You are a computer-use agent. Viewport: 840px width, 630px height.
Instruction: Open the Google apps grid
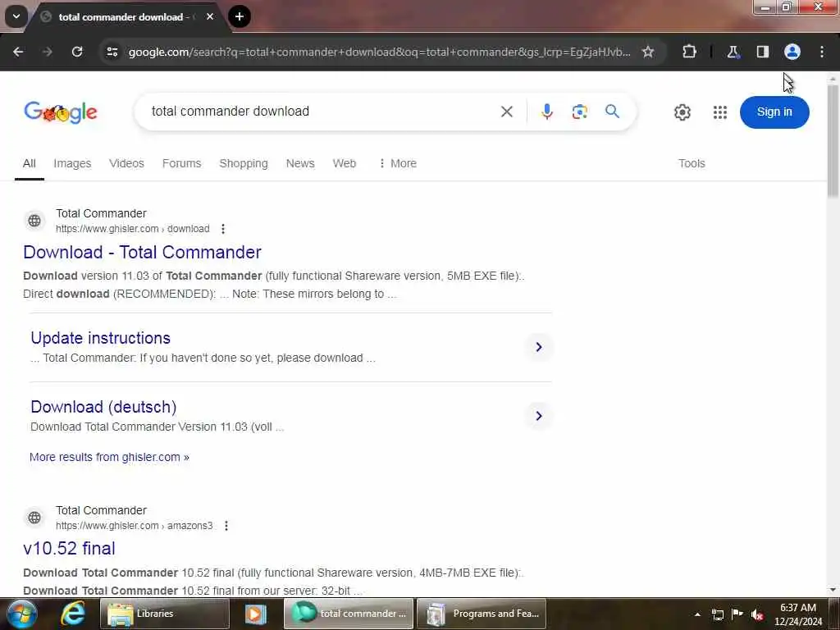click(720, 112)
